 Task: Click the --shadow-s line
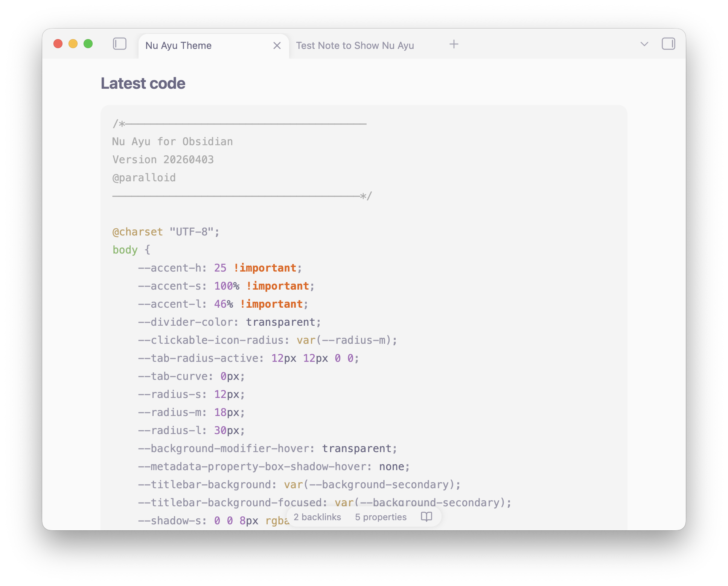pos(213,521)
